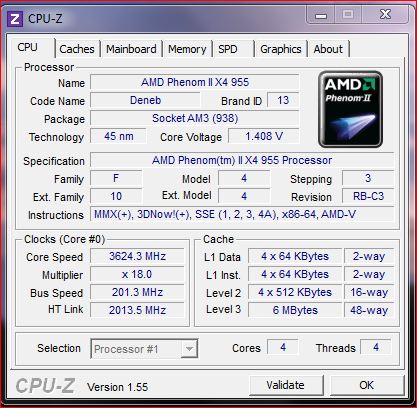Go to the Graphics tab
This screenshot has height=408, width=417.
tap(281, 49)
